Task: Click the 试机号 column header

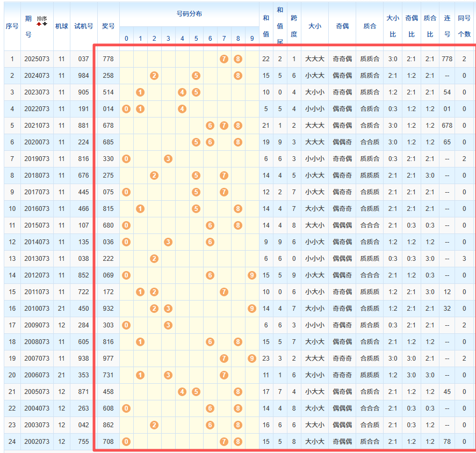Action: click(x=83, y=26)
